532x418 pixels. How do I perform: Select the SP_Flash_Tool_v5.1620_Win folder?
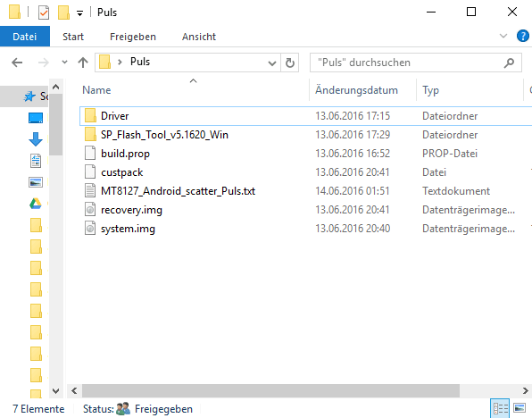(x=164, y=135)
